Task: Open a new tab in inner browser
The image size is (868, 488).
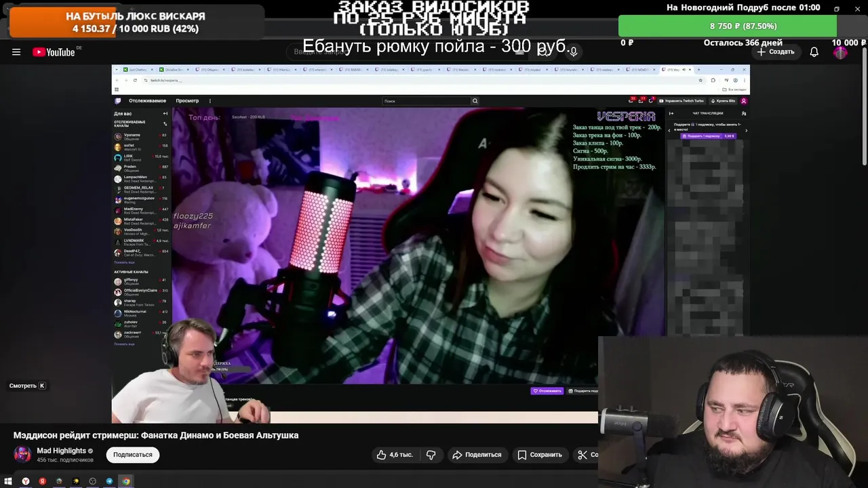Action: click(698, 70)
